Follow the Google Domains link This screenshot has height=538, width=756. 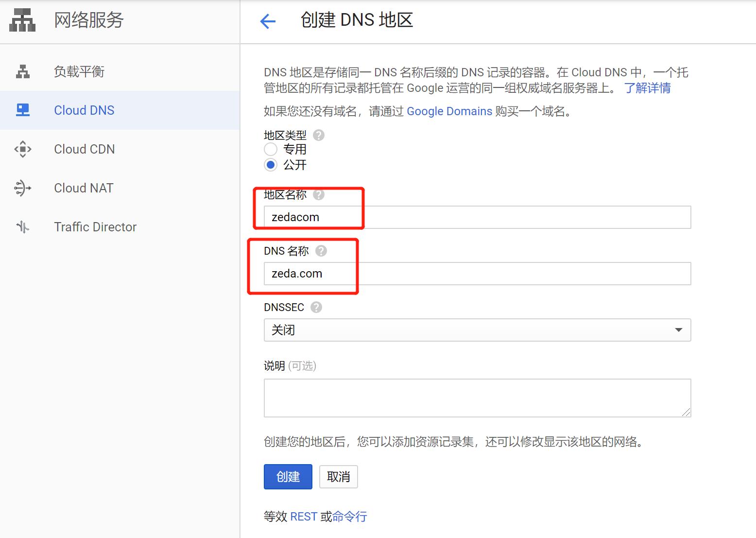click(449, 111)
